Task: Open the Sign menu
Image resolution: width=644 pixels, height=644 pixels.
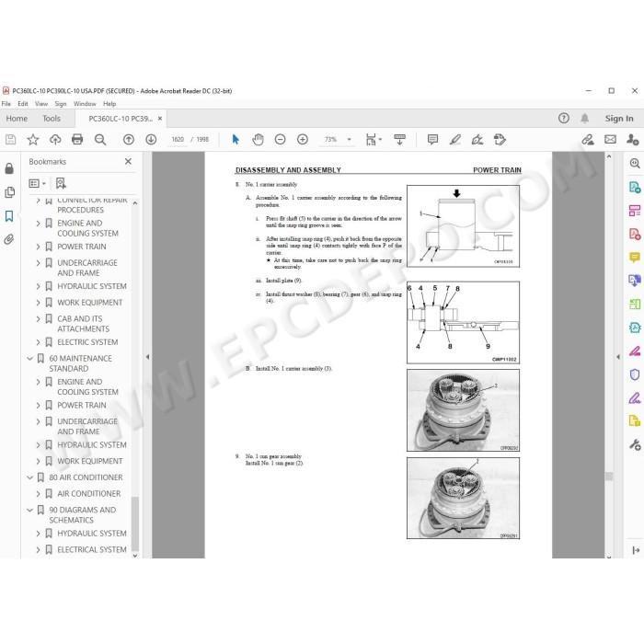Action: click(x=61, y=104)
